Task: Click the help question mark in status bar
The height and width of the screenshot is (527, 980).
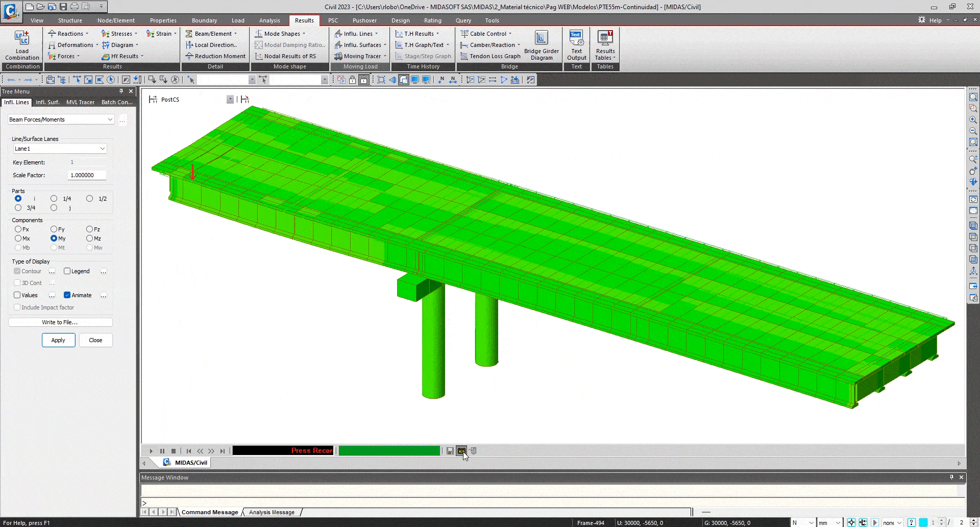Action: [912, 522]
